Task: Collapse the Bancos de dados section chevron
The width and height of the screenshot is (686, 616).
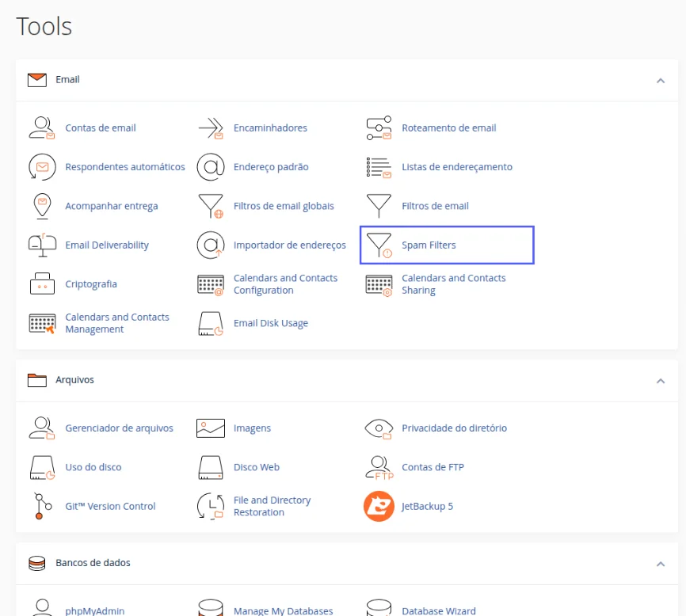Action: [x=661, y=564]
